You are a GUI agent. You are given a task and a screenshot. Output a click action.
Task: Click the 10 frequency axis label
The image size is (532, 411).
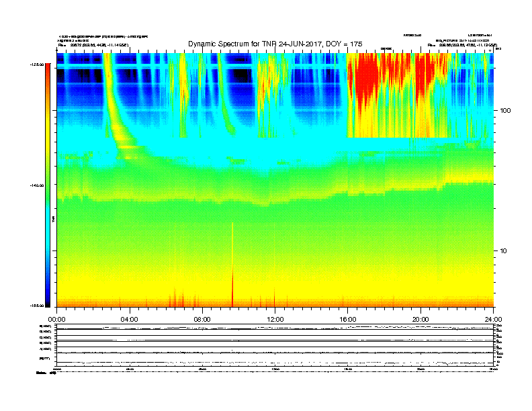pyautogui.click(x=504, y=251)
